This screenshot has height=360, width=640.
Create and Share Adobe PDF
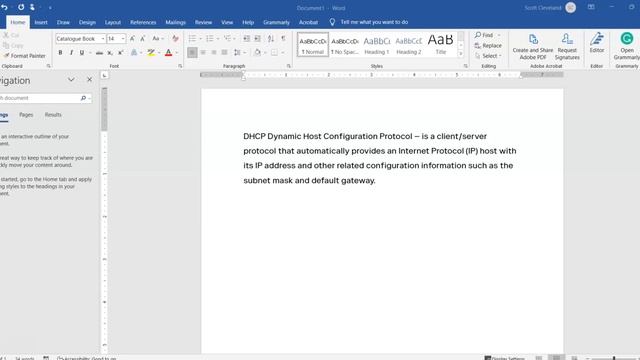pos(533,47)
